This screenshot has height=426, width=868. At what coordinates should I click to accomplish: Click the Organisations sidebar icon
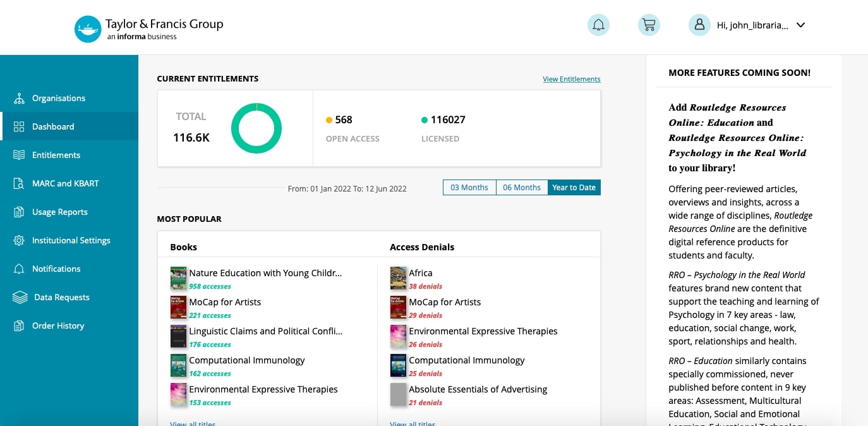click(x=19, y=99)
